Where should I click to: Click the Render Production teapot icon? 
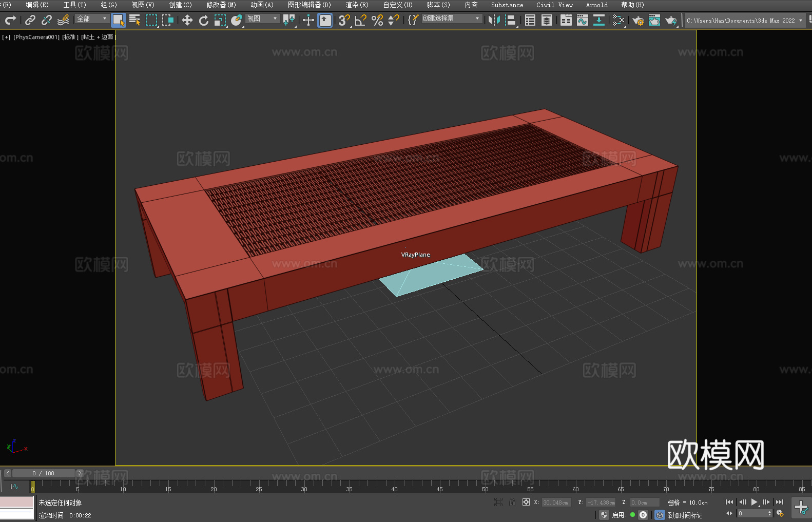tap(671, 20)
